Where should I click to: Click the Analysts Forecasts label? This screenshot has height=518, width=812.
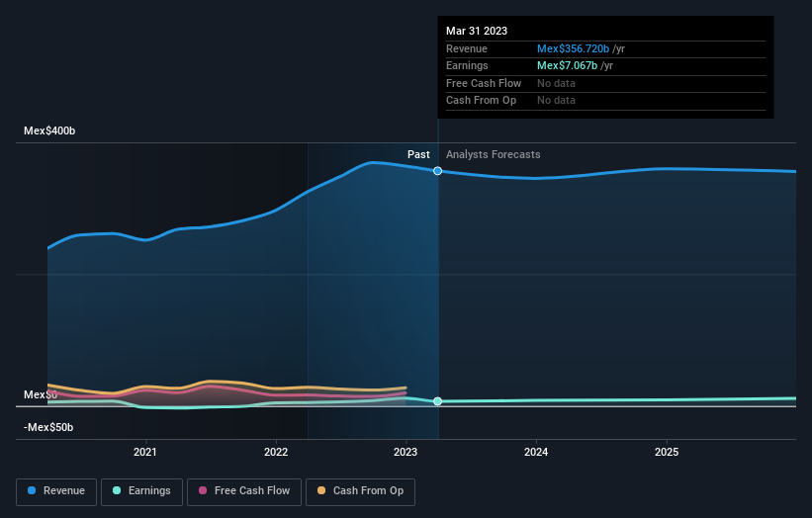(493, 154)
